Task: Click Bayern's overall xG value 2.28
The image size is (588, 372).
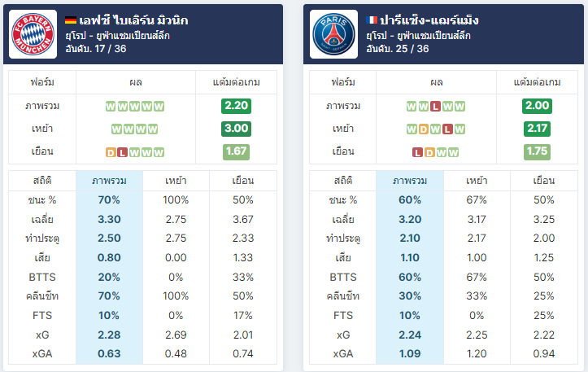Action: [x=109, y=335]
